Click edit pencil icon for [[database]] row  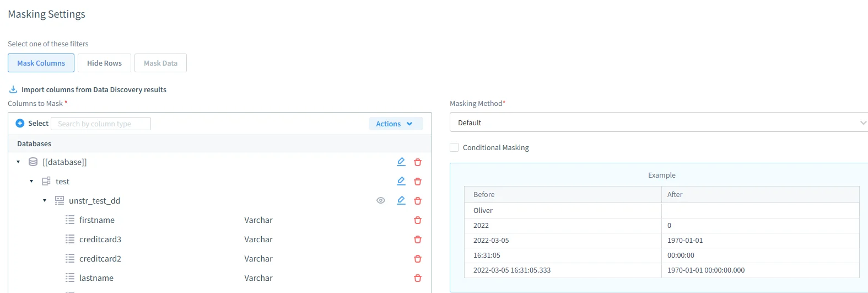(x=401, y=162)
